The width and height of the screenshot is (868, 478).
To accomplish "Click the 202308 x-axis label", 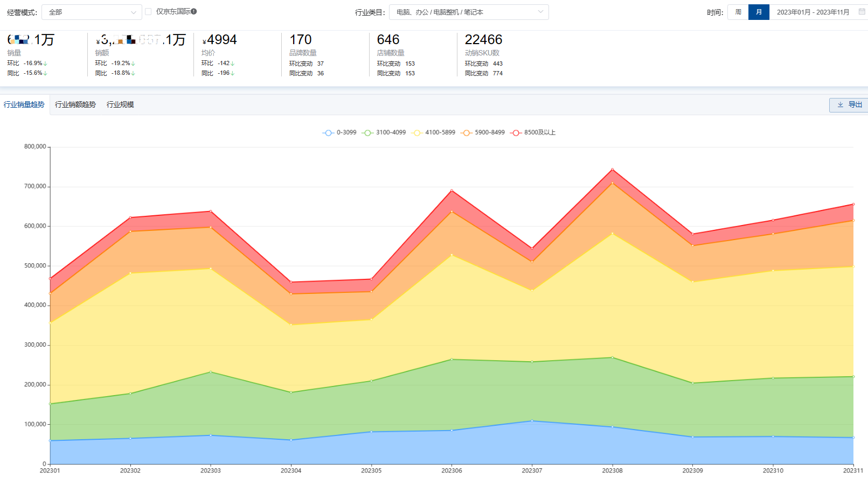I will tap(612, 470).
